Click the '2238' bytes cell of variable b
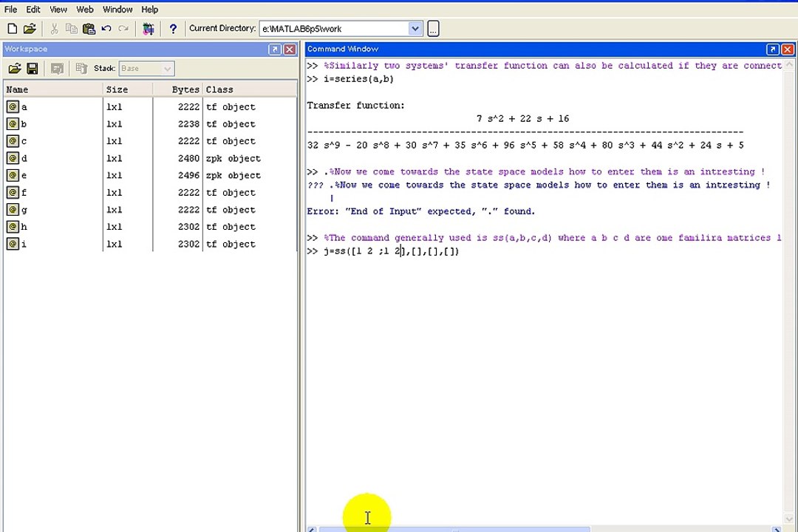 [188, 123]
